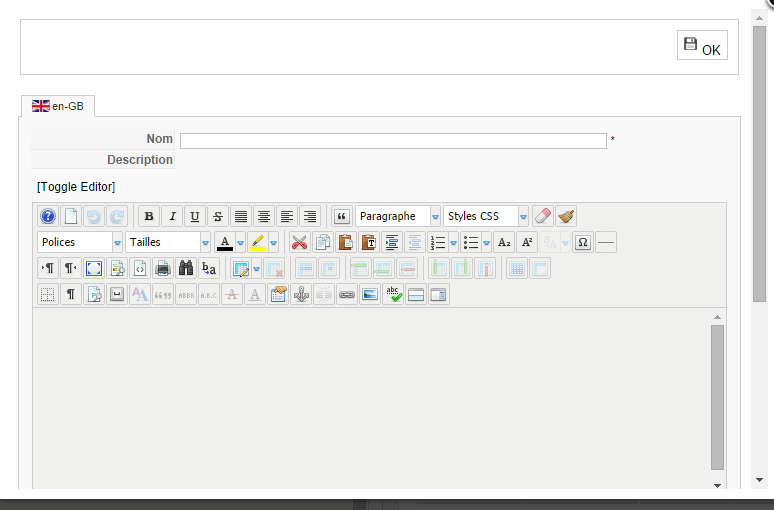
Task: Toggle strikethrough formatting
Action: click(x=218, y=216)
